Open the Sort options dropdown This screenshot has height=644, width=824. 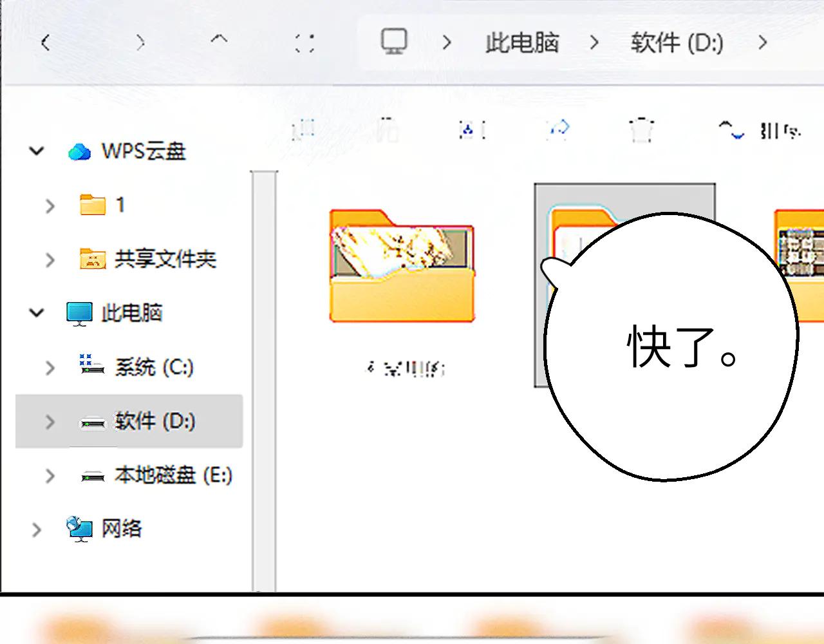click(760, 131)
